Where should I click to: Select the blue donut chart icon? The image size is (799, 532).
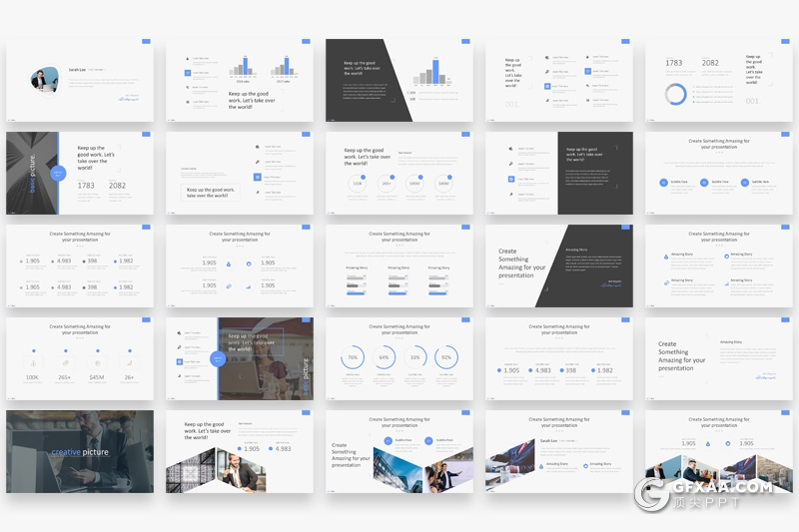coord(676,94)
